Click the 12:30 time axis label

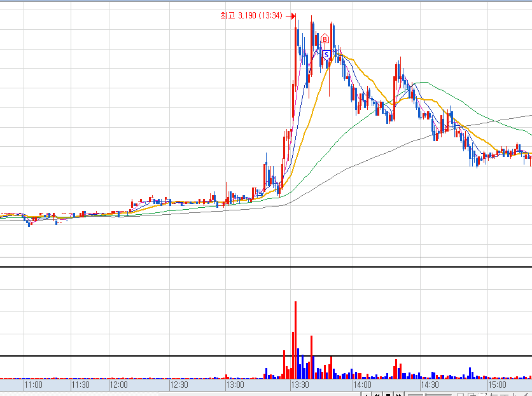(179, 385)
